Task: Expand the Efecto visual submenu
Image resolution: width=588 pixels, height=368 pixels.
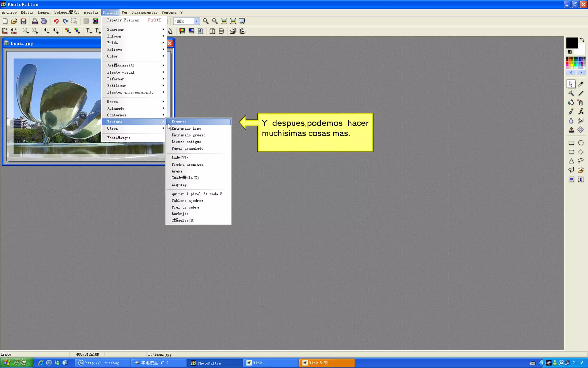Action: point(134,72)
